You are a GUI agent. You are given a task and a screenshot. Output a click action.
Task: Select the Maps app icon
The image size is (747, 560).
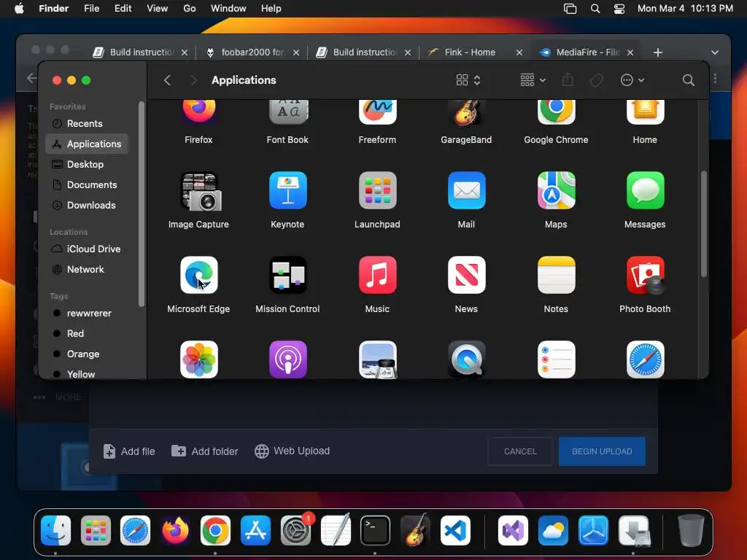tap(556, 190)
